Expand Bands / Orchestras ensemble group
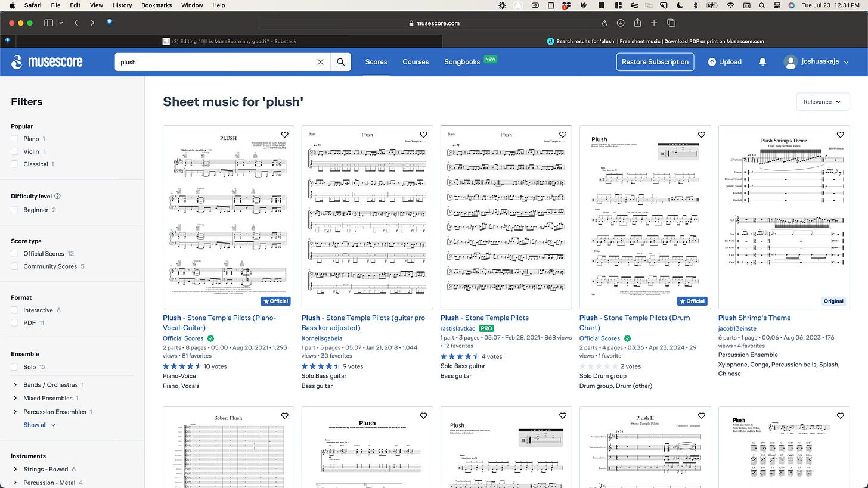 pos(15,385)
